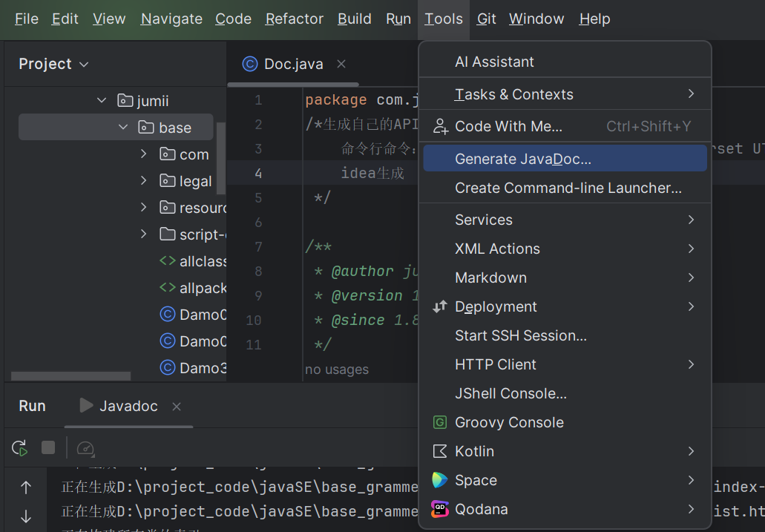
Task: Click the Groovy Console icon
Action: click(x=440, y=422)
